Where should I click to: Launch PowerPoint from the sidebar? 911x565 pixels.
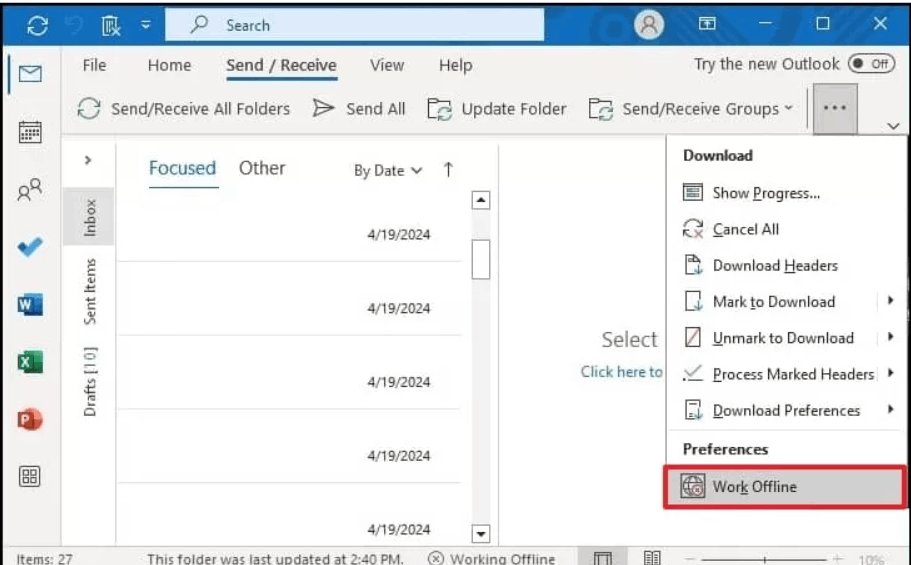[x=30, y=419]
